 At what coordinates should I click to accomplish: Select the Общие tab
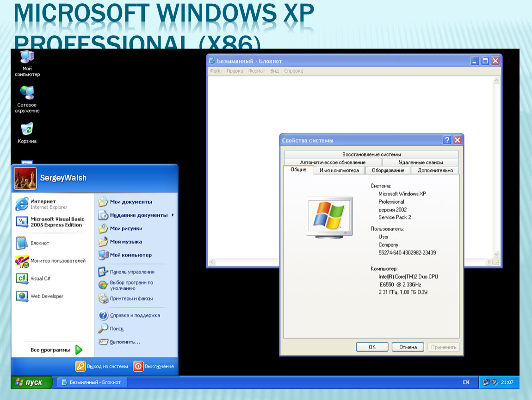[298, 170]
